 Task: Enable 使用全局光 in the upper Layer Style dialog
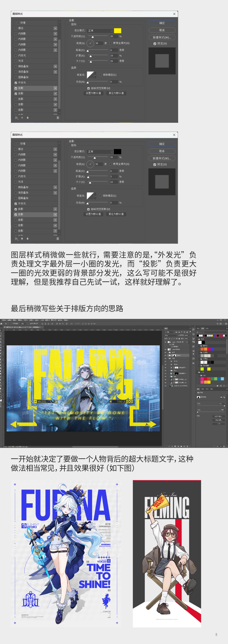[x=110, y=43]
